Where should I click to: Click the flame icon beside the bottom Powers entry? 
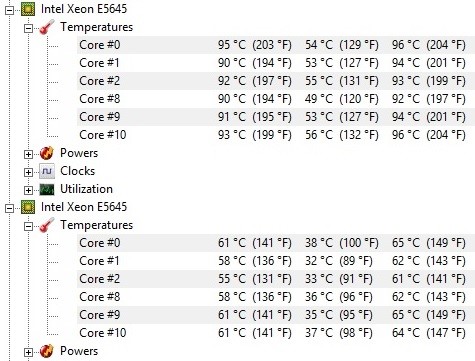pyautogui.click(x=47, y=351)
